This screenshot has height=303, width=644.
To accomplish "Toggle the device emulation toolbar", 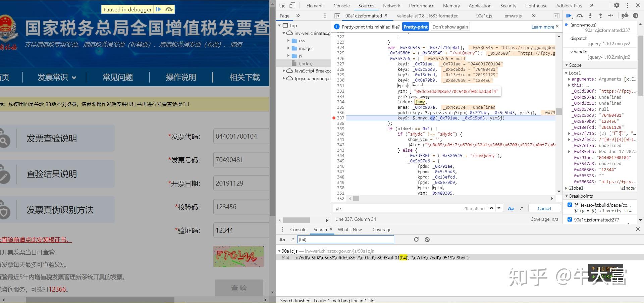I will pos(291,5).
